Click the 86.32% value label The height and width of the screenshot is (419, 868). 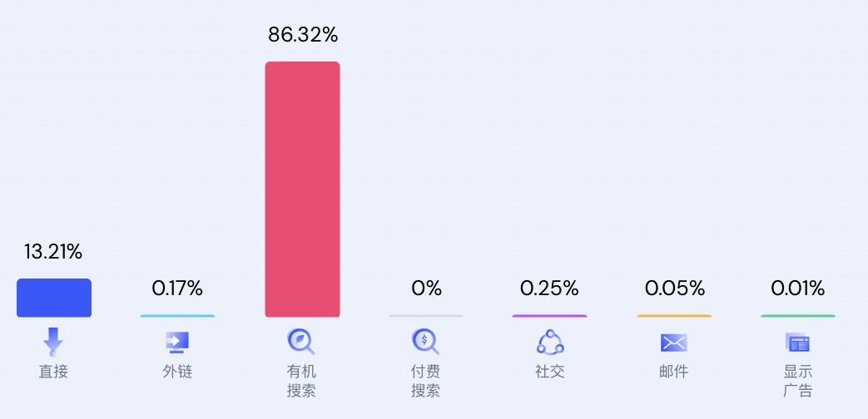coord(303,35)
